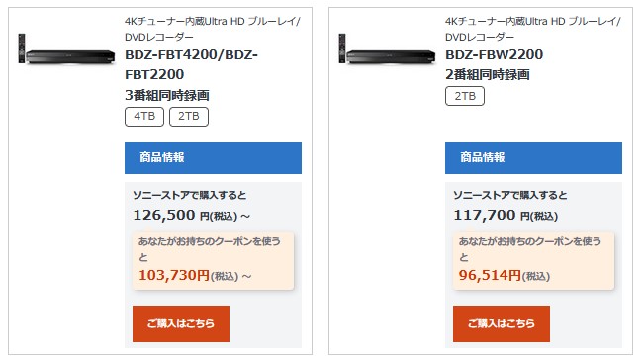
Task: Click ソニーストアで購入すると above 126,500円
Action: [189, 195]
